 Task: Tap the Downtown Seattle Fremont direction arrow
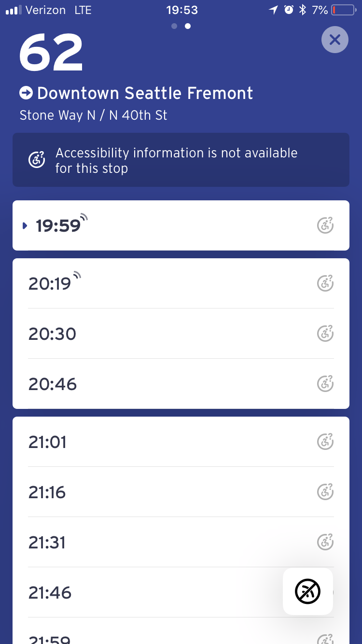[x=26, y=93]
